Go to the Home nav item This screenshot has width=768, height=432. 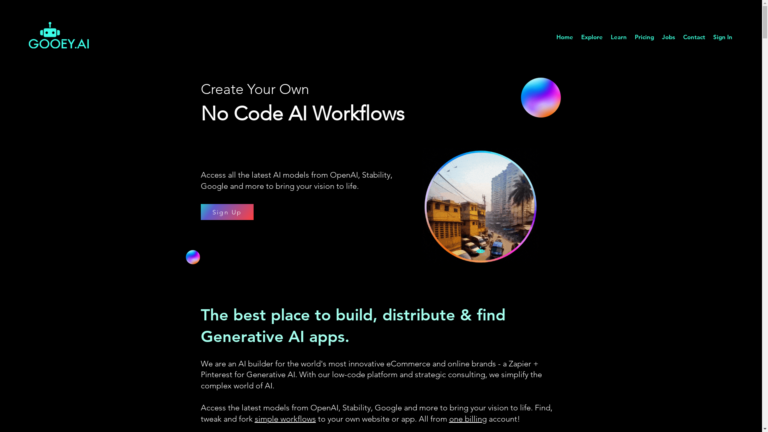[564, 37]
